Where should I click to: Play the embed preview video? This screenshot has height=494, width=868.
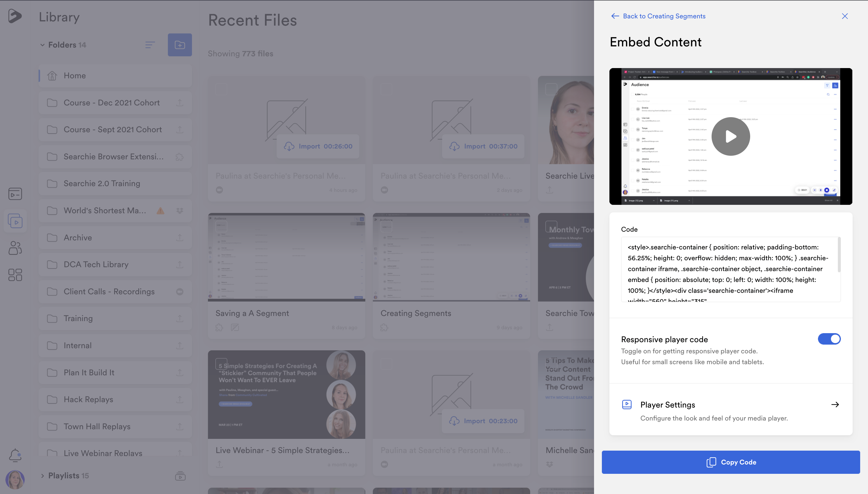pyautogui.click(x=731, y=136)
